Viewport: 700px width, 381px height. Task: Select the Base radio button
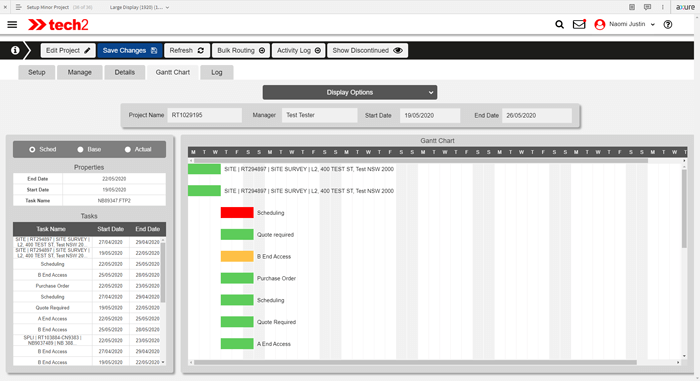tap(80, 150)
